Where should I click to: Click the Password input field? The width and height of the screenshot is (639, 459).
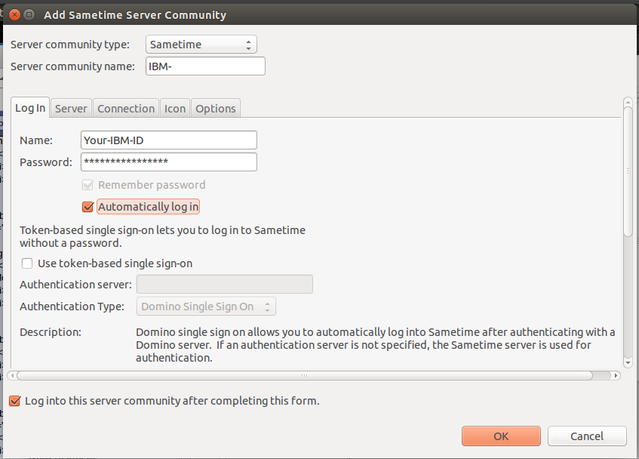[x=169, y=162]
